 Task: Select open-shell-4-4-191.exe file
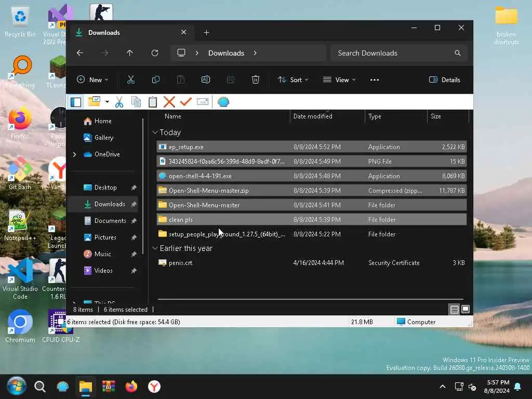coord(312,176)
